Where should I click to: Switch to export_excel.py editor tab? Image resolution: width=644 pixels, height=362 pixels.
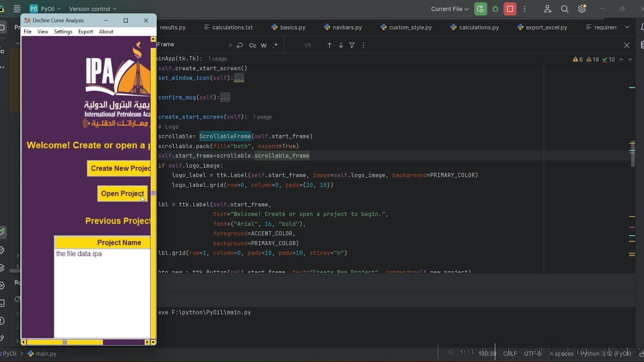542,27
